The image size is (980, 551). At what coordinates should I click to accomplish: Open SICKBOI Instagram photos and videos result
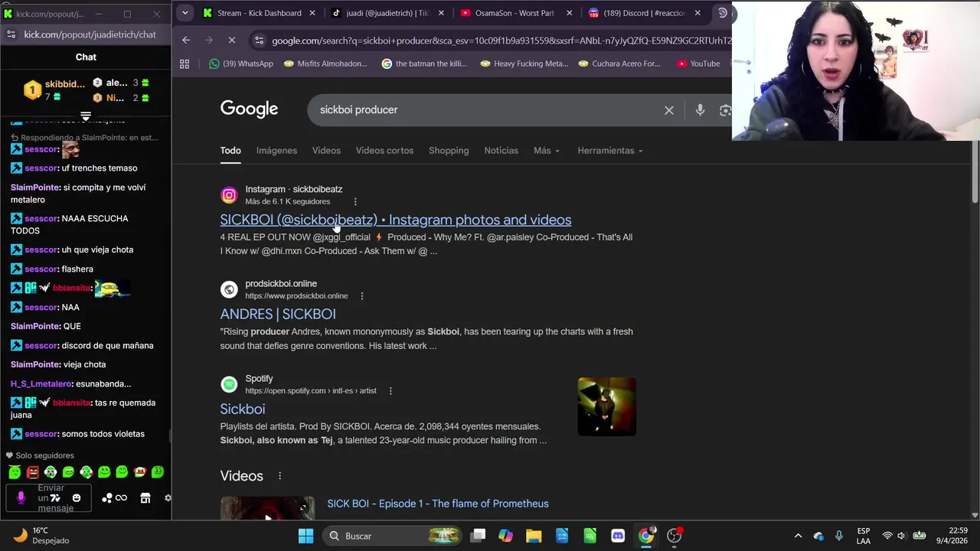click(396, 220)
